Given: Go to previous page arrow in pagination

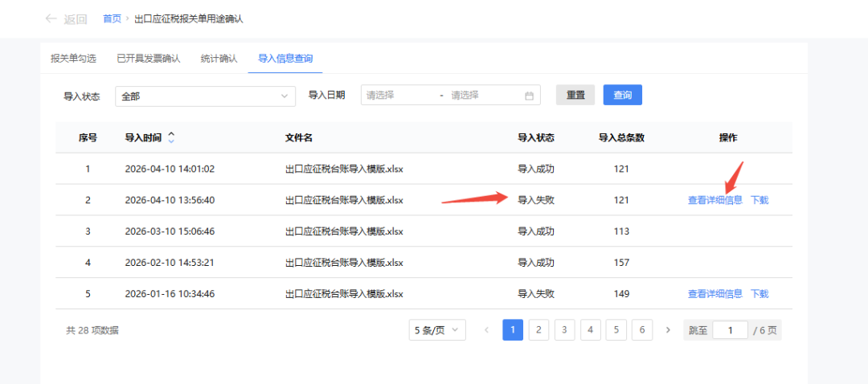Looking at the screenshot, I should click(x=486, y=330).
